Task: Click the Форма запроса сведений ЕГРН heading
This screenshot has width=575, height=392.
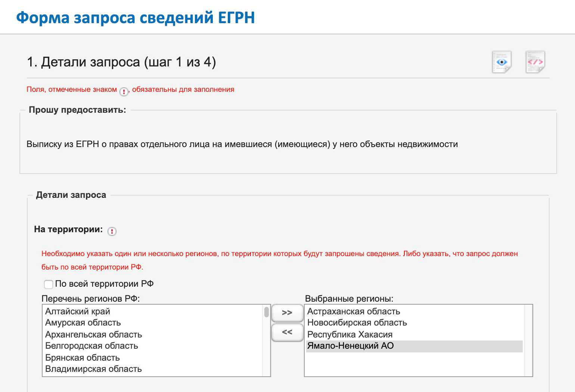Action: point(136,18)
